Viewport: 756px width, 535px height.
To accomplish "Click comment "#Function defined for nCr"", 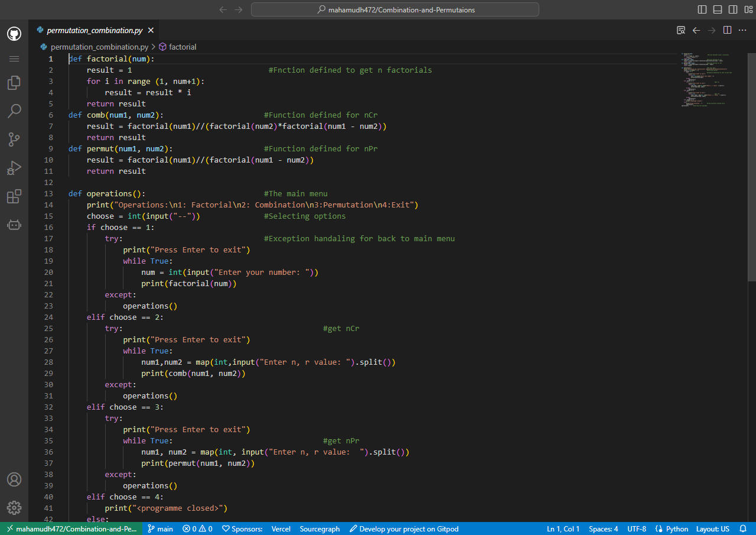I will [x=321, y=115].
